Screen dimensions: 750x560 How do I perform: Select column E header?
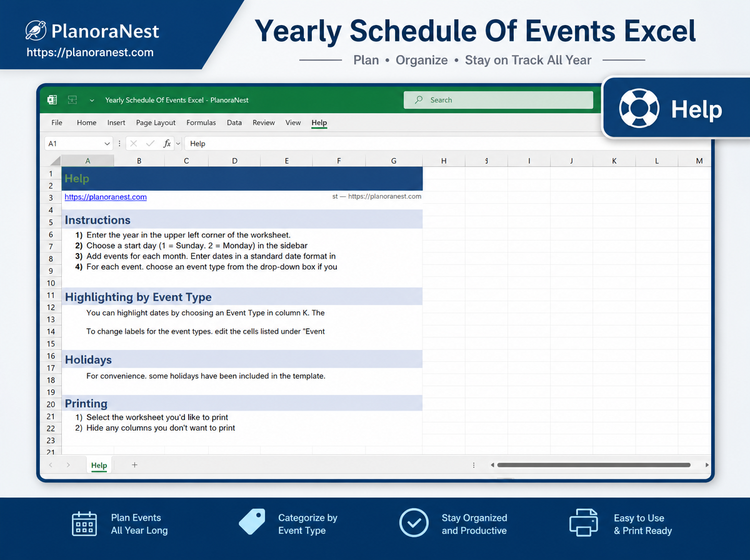[287, 161]
